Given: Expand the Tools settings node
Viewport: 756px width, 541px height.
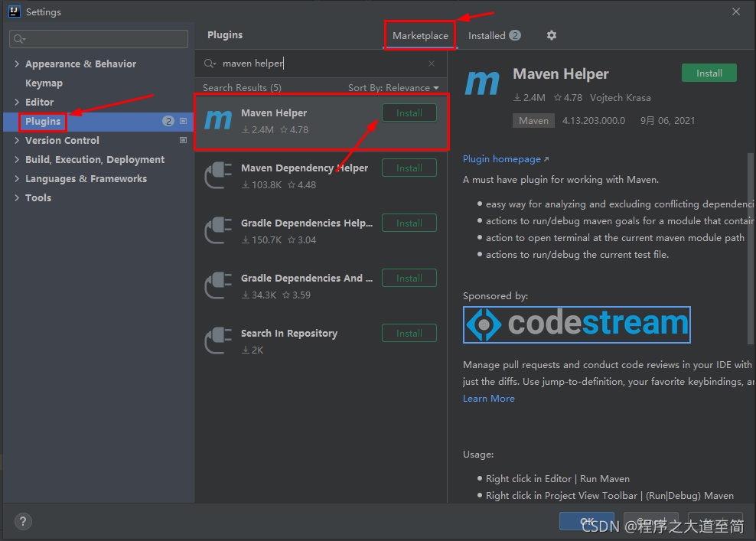Looking at the screenshot, I should 17,197.
